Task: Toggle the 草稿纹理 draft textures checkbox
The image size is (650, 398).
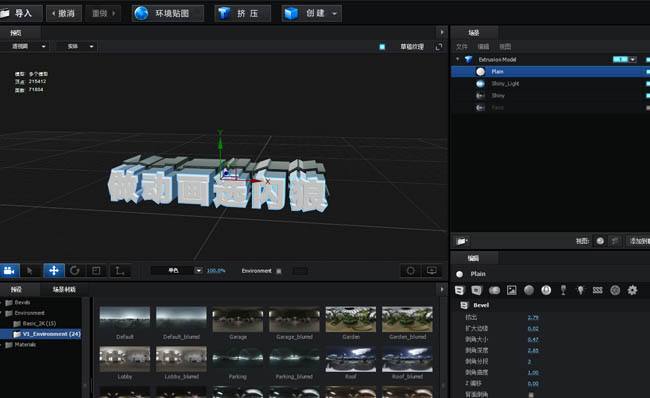Action: click(x=382, y=47)
